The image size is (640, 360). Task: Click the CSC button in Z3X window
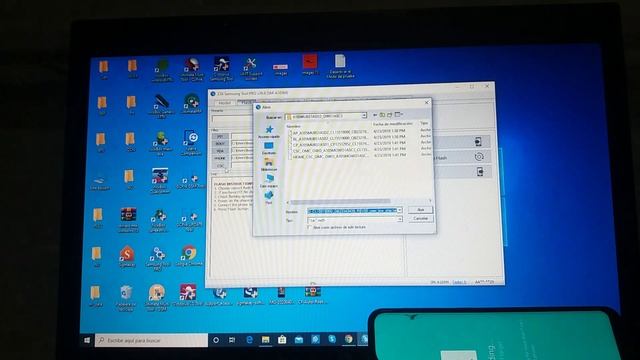tap(220, 166)
